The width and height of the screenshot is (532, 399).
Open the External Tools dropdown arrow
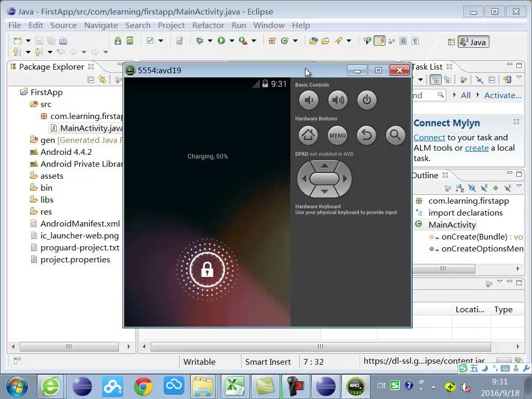click(x=254, y=41)
